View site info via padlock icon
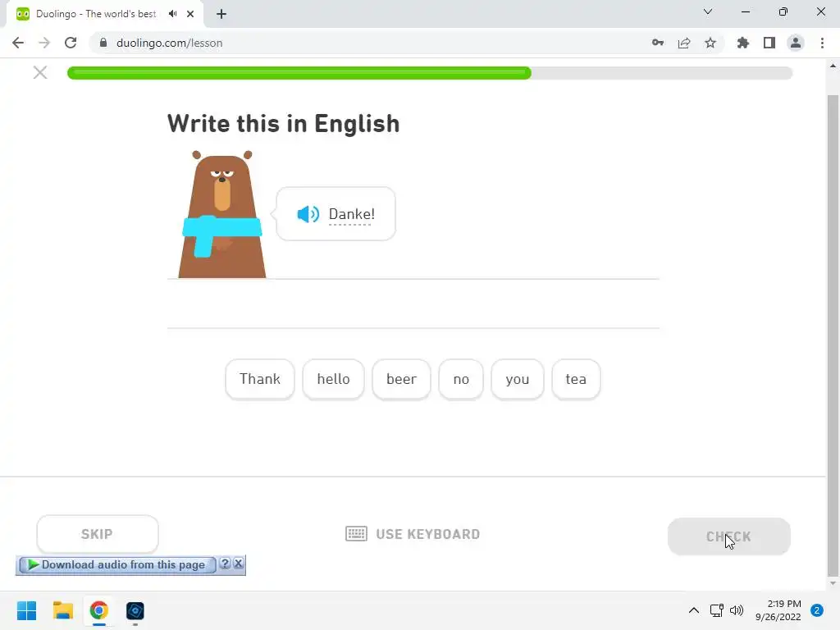This screenshot has height=630, width=840. [103, 43]
